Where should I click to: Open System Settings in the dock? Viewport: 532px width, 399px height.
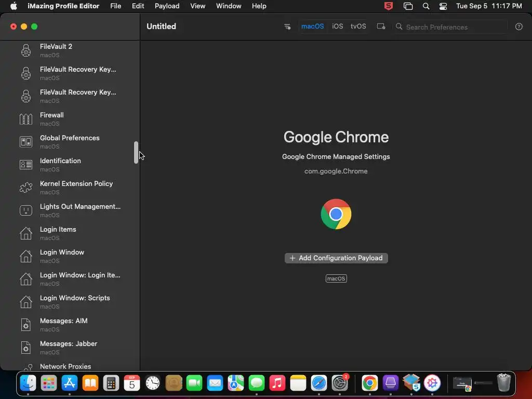tap(340, 383)
